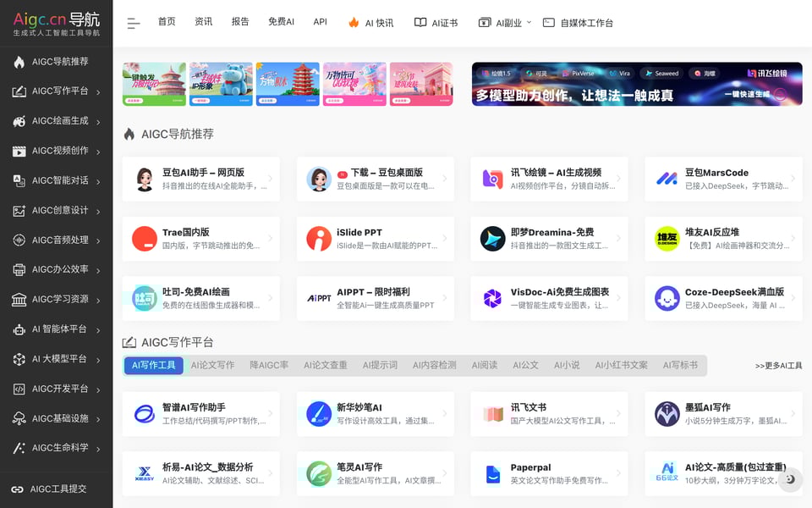This screenshot has height=508, width=812.
Task: Select the AIGC智能对话 chat icon
Action: coord(19,180)
